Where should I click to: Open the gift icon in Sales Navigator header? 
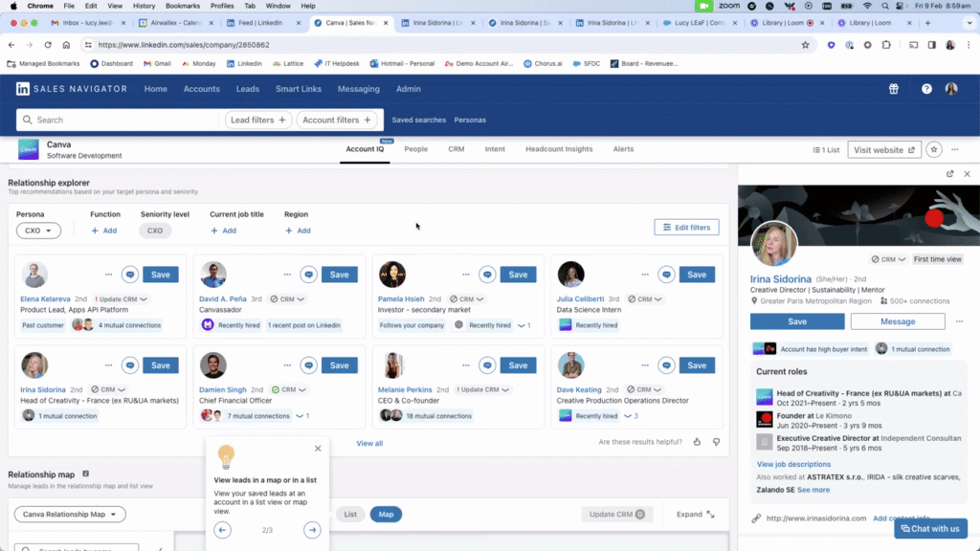click(894, 89)
